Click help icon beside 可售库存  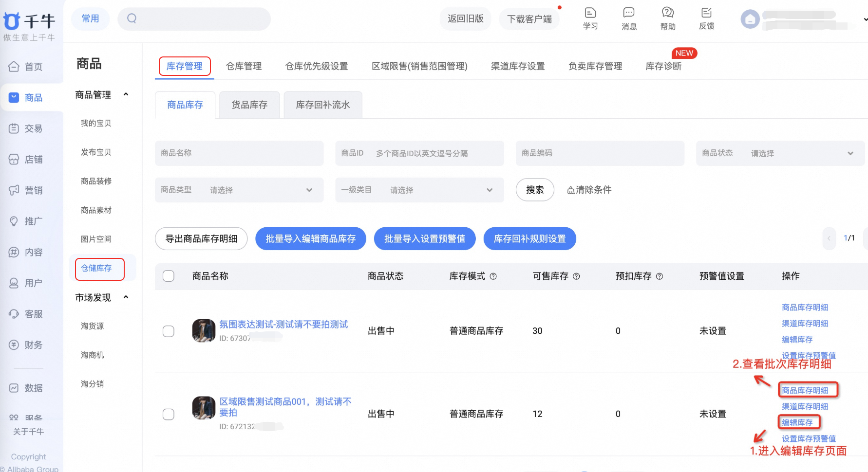point(576,276)
